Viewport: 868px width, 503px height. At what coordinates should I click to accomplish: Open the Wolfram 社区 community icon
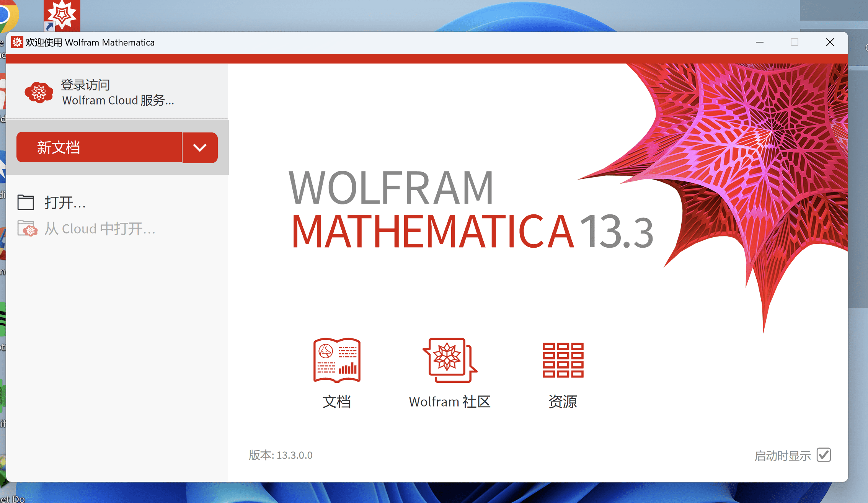(x=449, y=360)
